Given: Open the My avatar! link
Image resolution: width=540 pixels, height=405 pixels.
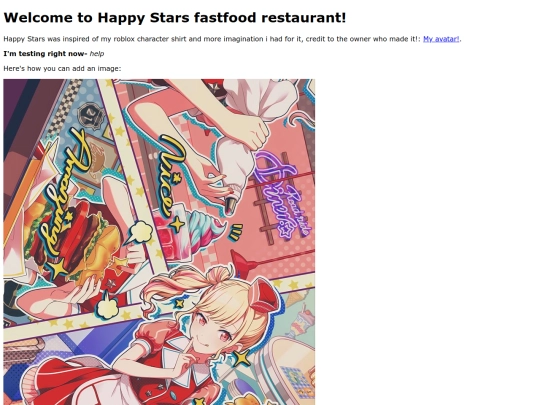Looking at the screenshot, I should [441, 39].
